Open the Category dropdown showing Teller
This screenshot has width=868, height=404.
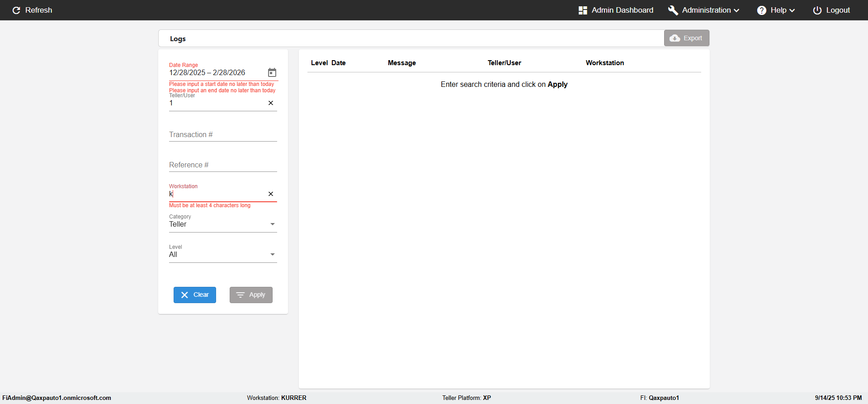[x=223, y=224]
